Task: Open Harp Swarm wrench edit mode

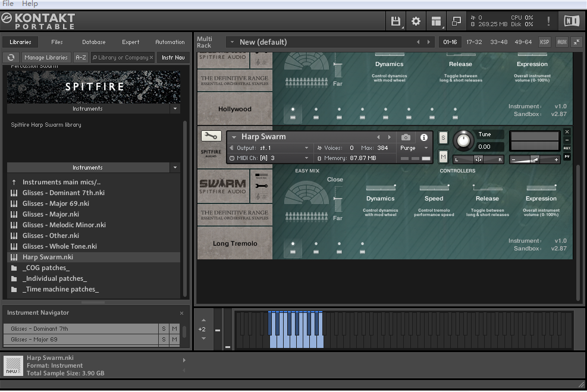Action: [211, 136]
